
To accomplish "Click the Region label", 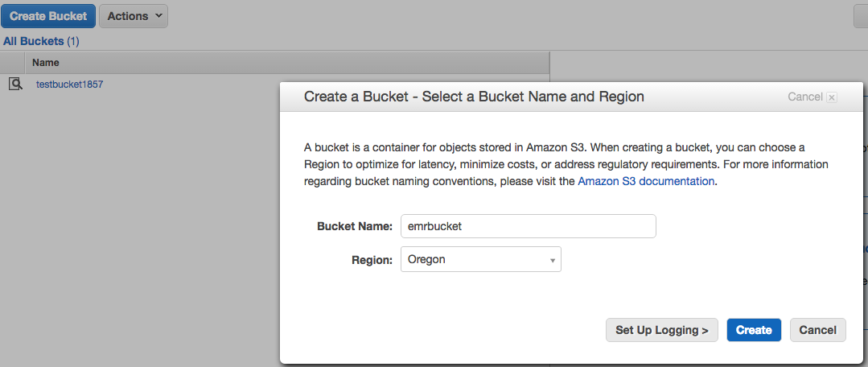I will point(372,259).
